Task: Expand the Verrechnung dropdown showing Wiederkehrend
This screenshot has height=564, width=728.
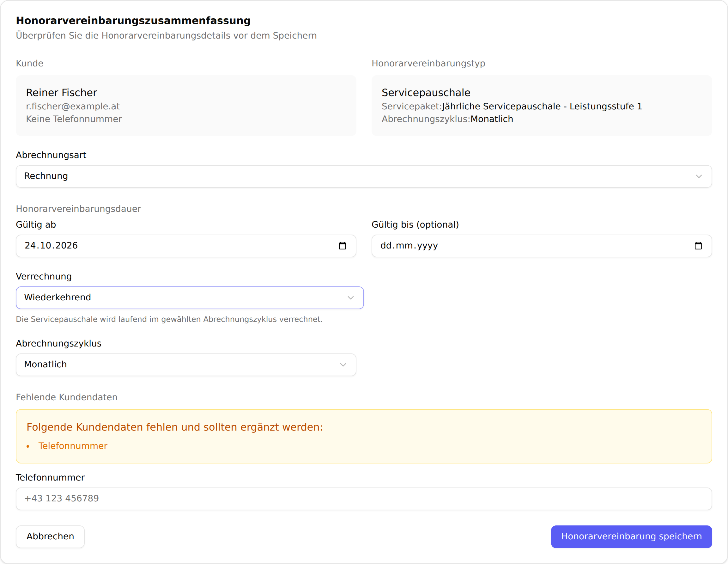Action: tap(190, 297)
